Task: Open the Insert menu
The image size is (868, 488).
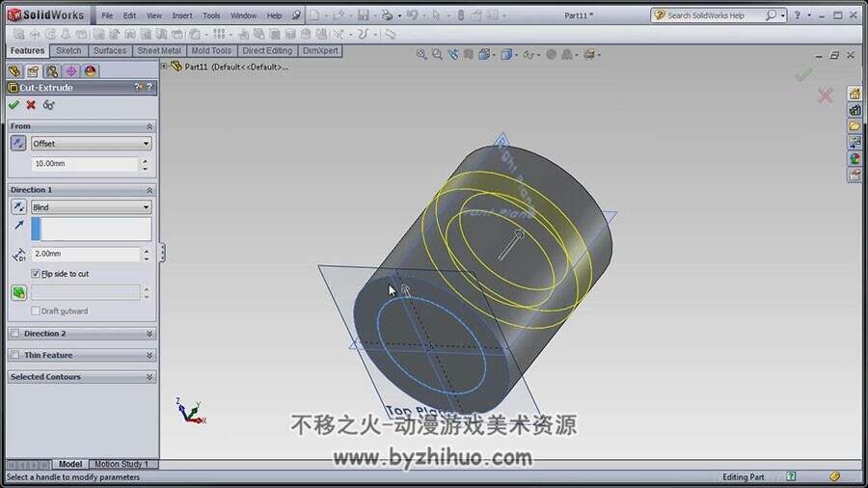Action: coord(182,15)
